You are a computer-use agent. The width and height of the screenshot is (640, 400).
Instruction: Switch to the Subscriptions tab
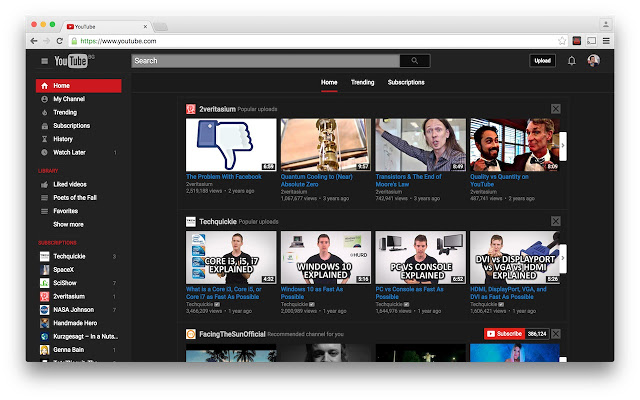click(406, 82)
